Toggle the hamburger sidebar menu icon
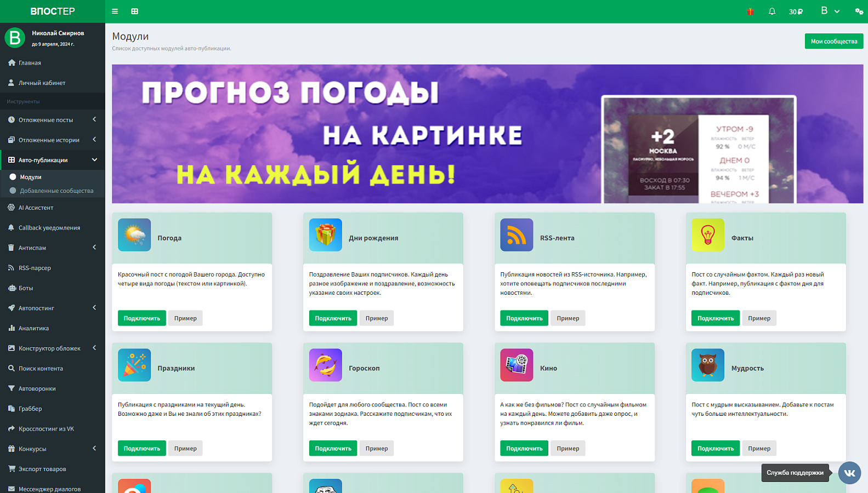 click(x=115, y=11)
